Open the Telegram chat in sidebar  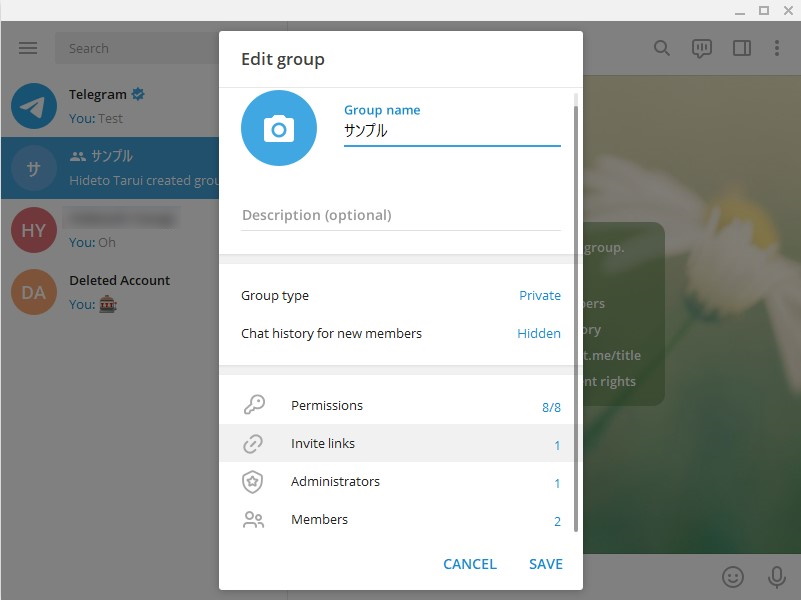click(x=110, y=106)
